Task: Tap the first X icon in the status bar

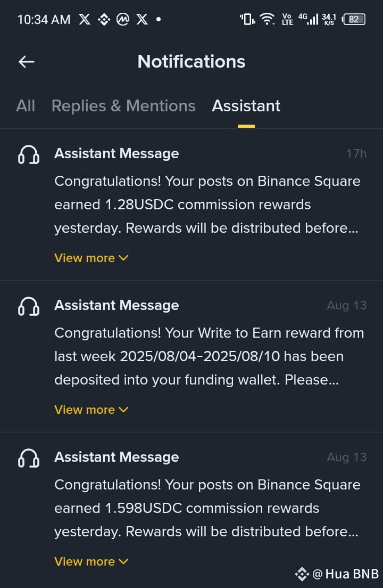Action: click(x=85, y=20)
